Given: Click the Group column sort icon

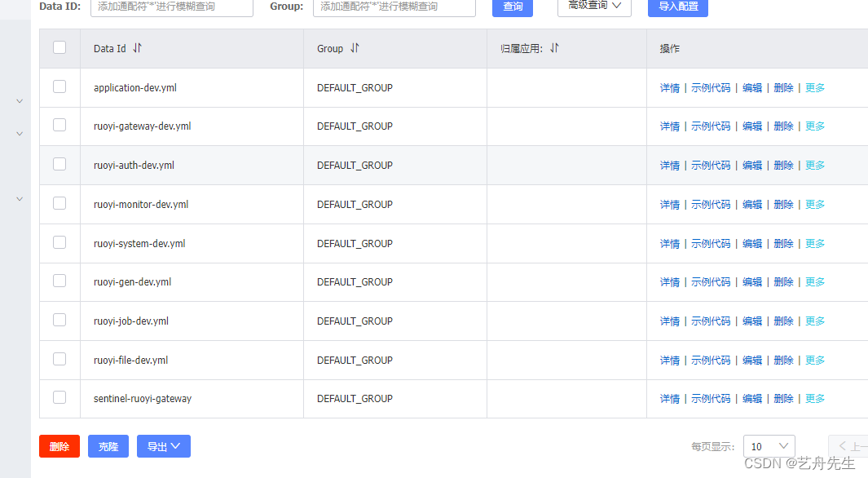Looking at the screenshot, I should (355, 48).
